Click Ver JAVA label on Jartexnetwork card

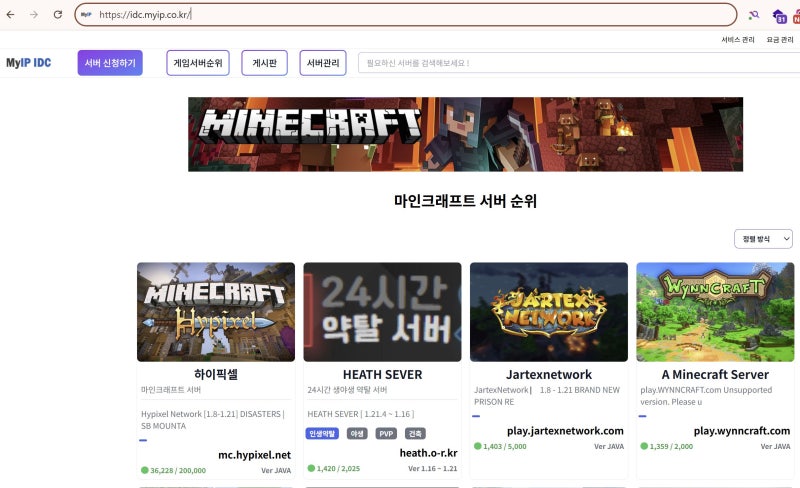pyautogui.click(x=609, y=446)
